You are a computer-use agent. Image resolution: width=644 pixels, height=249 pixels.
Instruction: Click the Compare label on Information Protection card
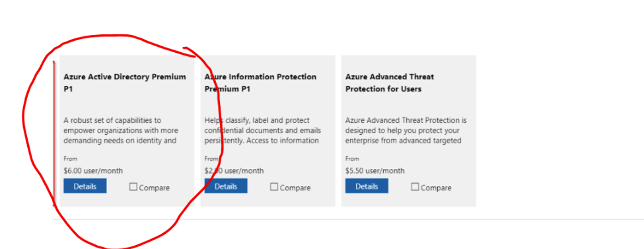[x=295, y=188]
